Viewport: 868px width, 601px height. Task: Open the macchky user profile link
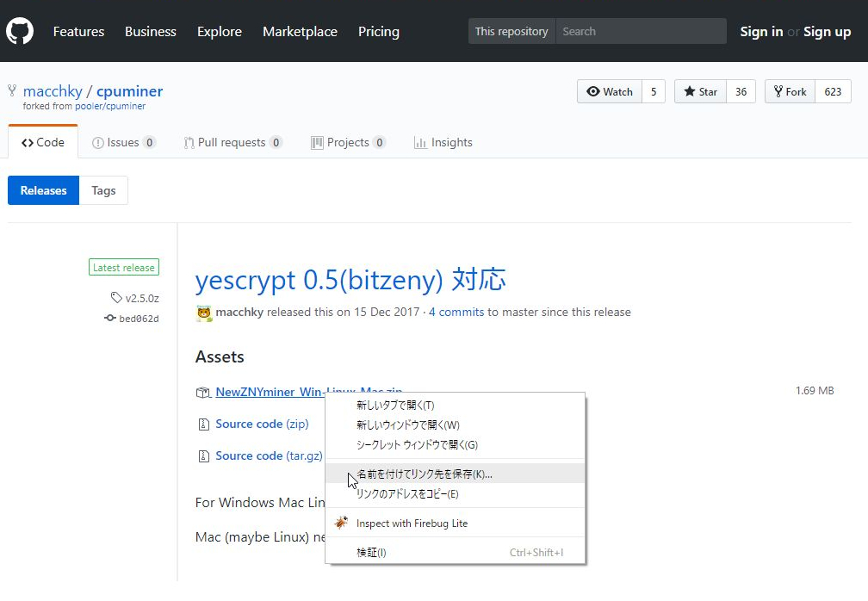(53, 90)
